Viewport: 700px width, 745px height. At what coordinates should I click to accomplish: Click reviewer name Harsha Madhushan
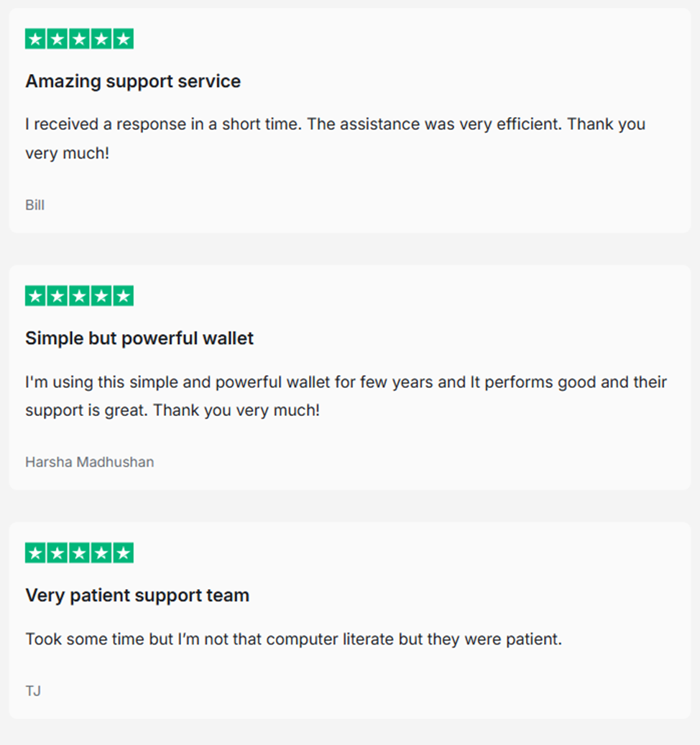[x=89, y=462]
